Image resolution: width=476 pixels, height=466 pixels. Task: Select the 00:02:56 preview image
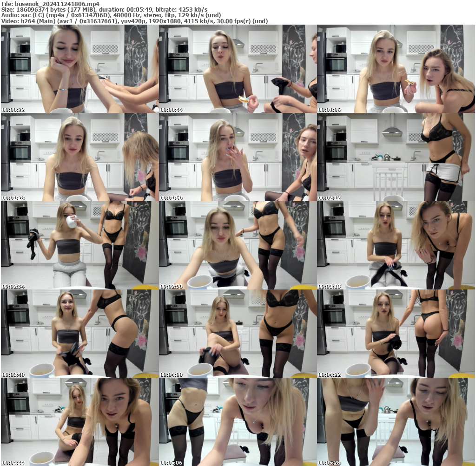[238, 245]
